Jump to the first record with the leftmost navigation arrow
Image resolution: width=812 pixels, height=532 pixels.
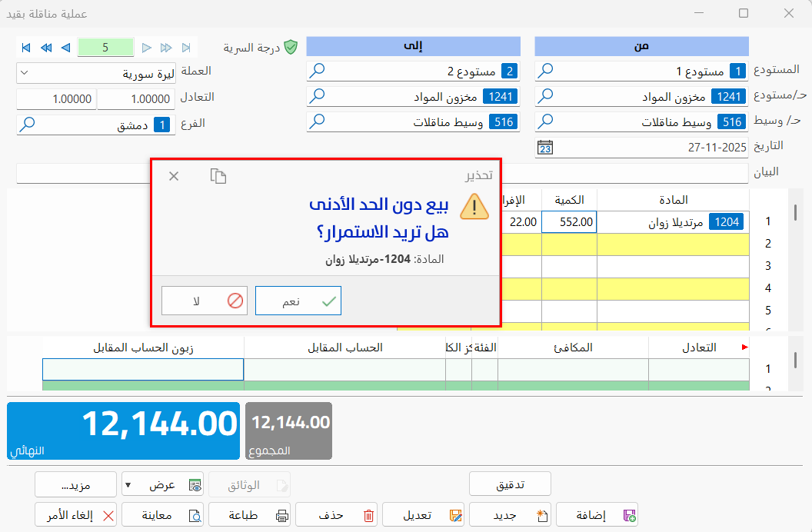(25, 48)
